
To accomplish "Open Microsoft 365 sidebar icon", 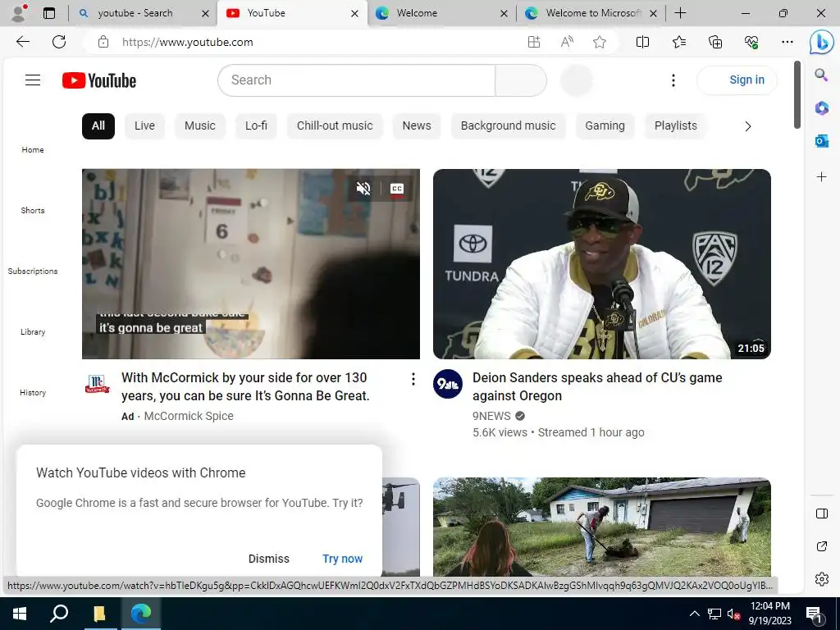I will click(x=822, y=107).
